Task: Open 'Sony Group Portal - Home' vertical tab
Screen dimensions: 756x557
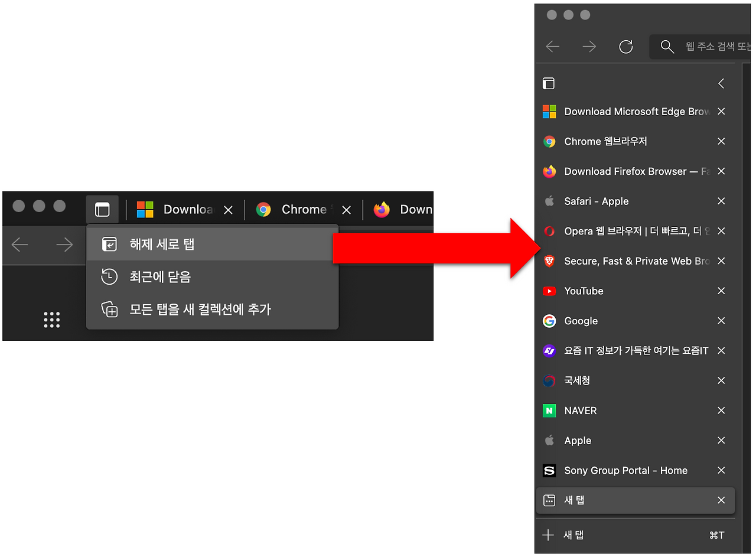Action: pos(635,471)
